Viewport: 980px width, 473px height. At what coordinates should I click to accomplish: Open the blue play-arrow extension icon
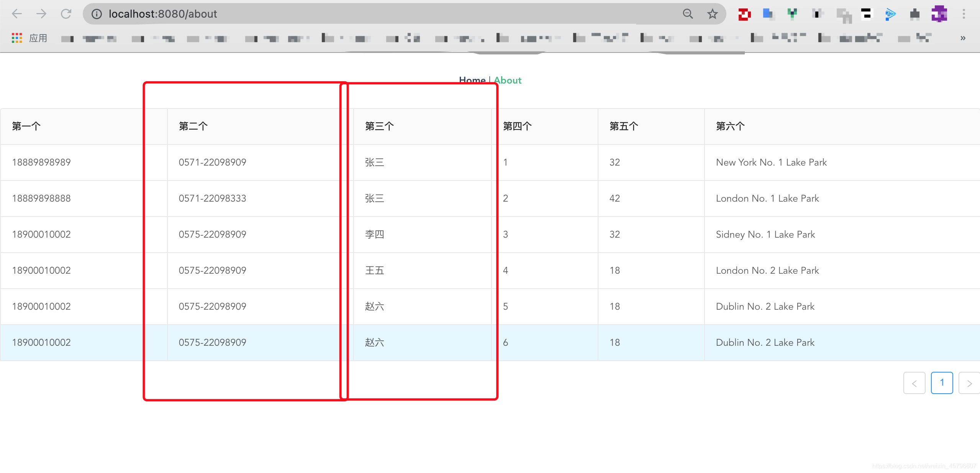pyautogui.click(x=890, y=14)
